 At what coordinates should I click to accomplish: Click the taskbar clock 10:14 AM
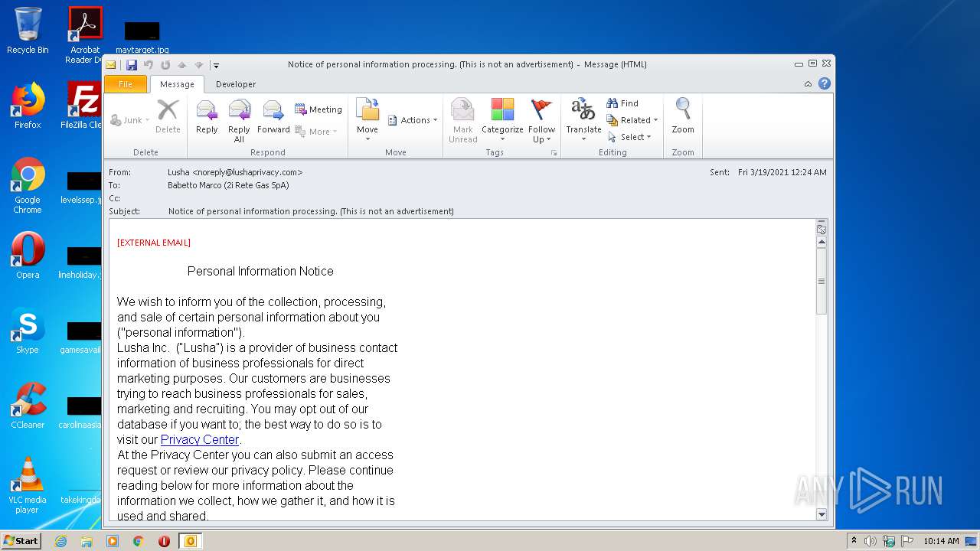[941, 541]
